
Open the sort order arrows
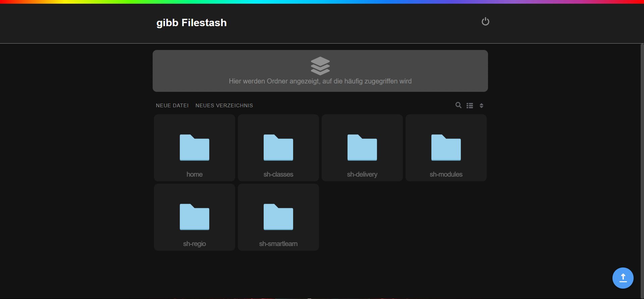[481, 106]
